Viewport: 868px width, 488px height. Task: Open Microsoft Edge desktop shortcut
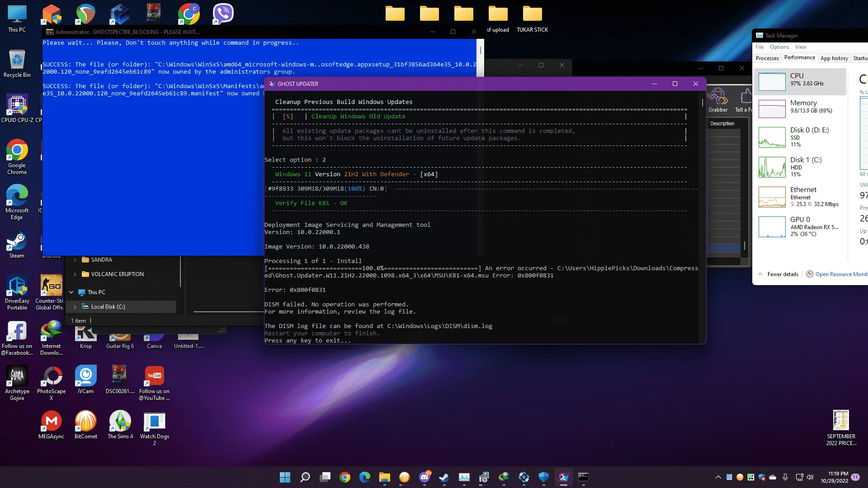point(17,202)
